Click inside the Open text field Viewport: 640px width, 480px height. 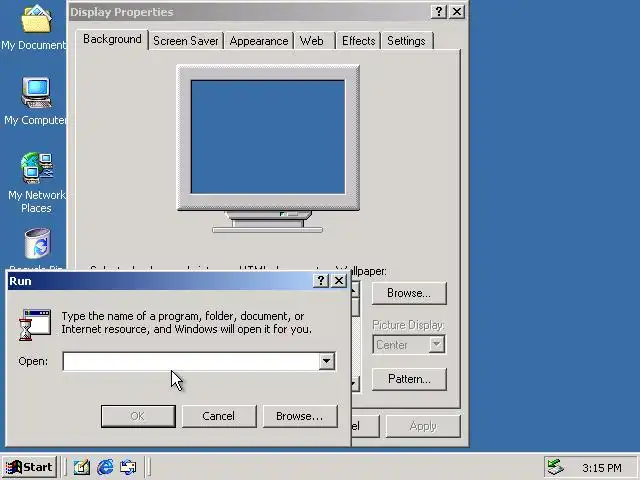[x=191, y=362]
